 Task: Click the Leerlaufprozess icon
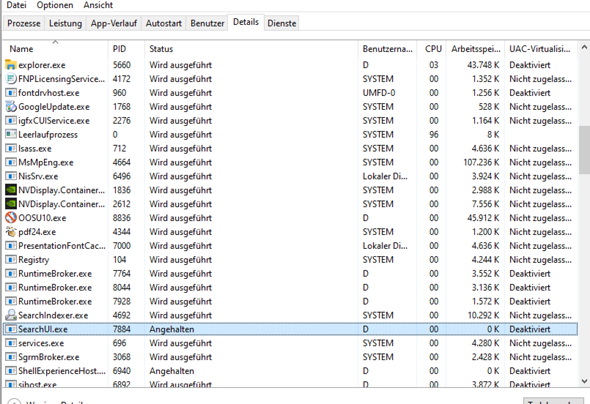tap(11, 134)
